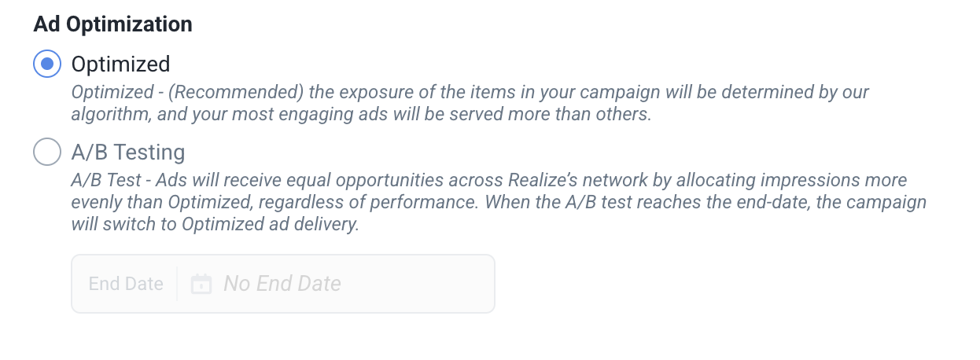Open the calendar icon in End Date field

(x=201, y=284)
